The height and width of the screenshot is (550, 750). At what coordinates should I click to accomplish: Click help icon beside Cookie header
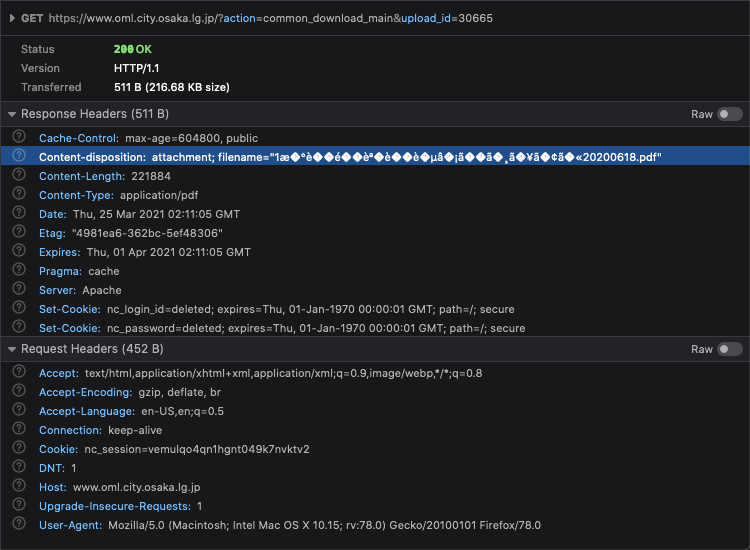click(18, 449)
